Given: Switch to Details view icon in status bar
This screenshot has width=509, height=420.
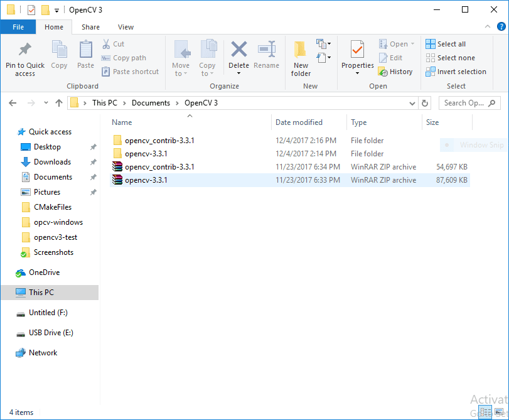Looking at the screenshot, I should (485, 412).
